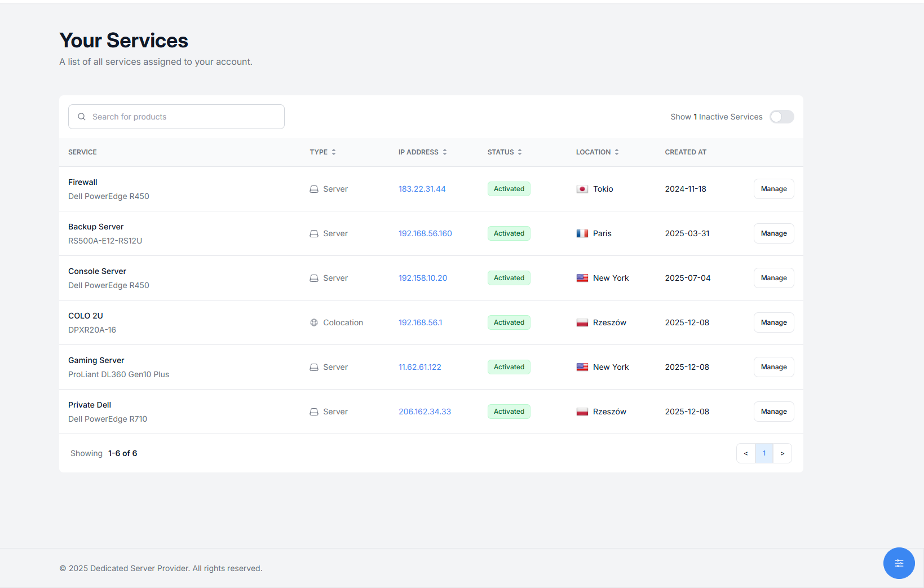Viewport: 924px width, 588px height.
Task: Manage the Firewall service
Action: coord(773,189)
